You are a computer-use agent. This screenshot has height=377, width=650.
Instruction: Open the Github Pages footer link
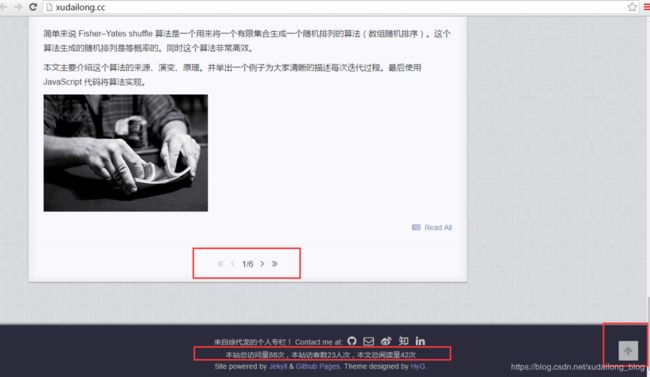318,367
